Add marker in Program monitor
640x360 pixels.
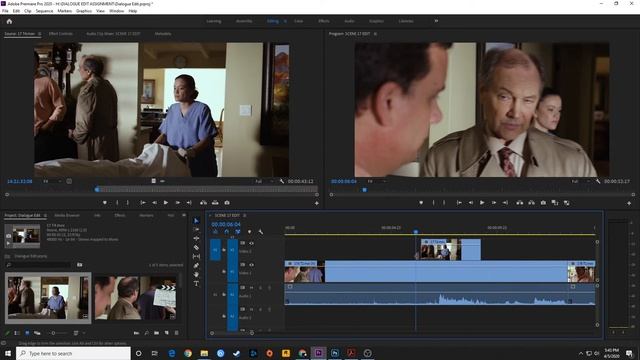coord(421,202)
